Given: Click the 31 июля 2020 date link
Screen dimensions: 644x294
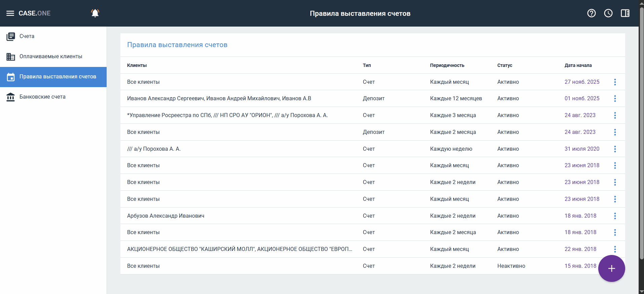Looking at the screenshot, I should [x=582, y=149].
